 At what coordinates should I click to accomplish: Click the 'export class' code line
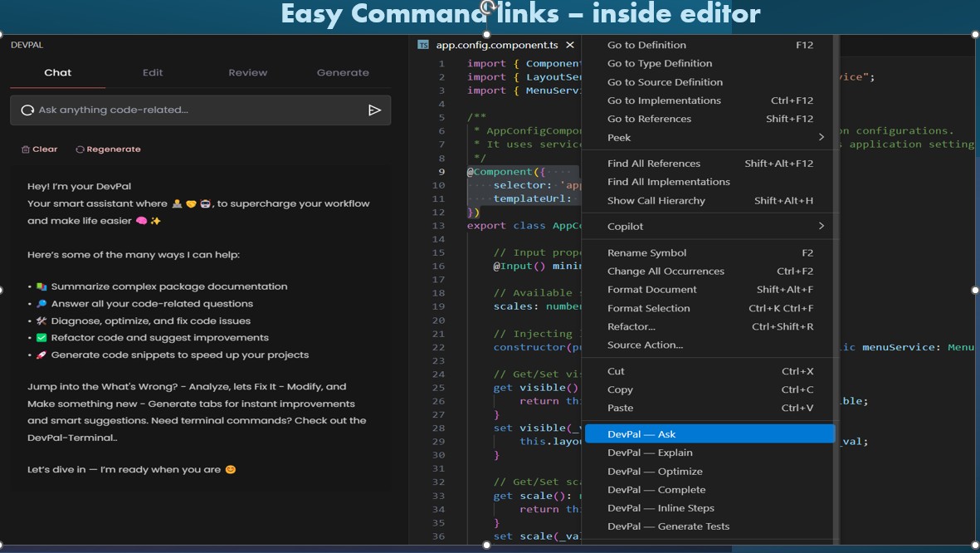505,226
